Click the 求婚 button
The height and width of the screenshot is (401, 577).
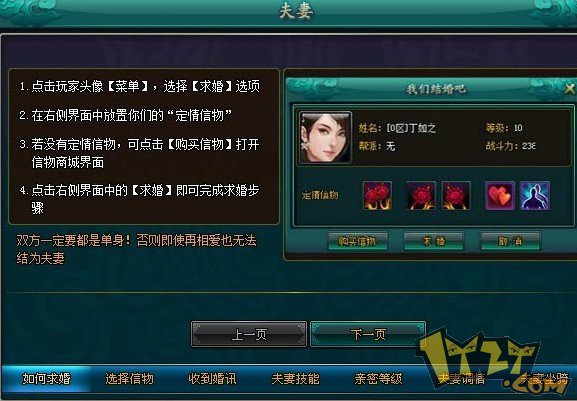click(x=433, y=241)
